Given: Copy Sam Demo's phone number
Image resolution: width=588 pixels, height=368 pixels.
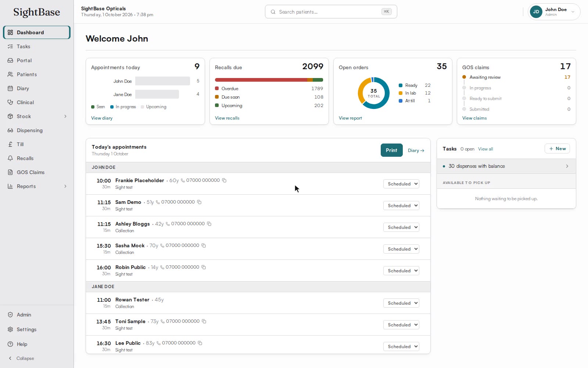Looking at the screenshot, I should pyautogui.click(x=199, y=202).
